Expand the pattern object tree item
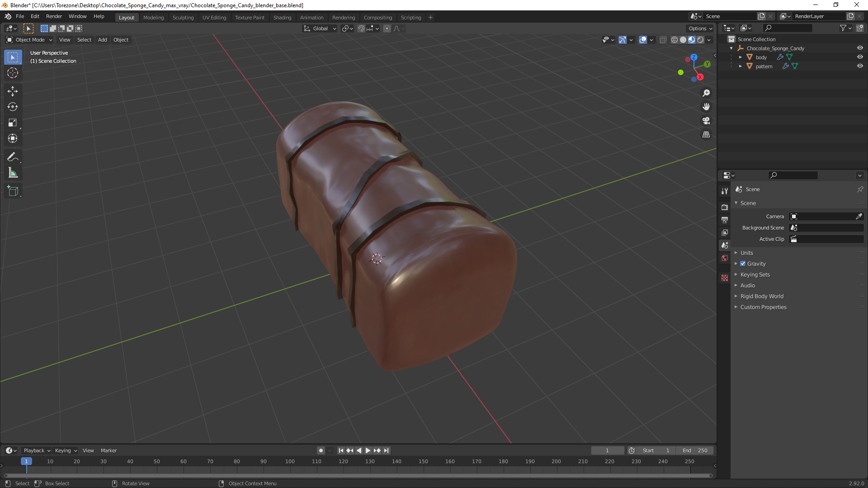This screenshot has width=868, height=488. click(x=741, y=66)
